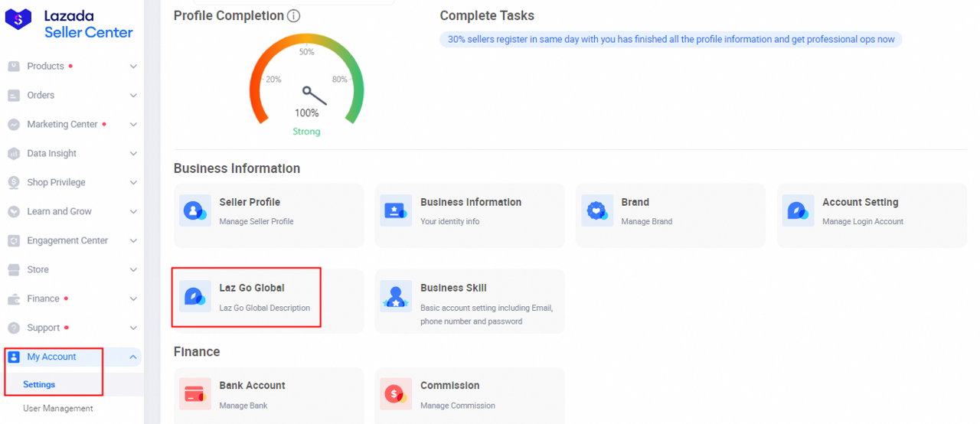Open the Bank Account card icon
This screenshot has height=424, width=980.
coord(194,394)
